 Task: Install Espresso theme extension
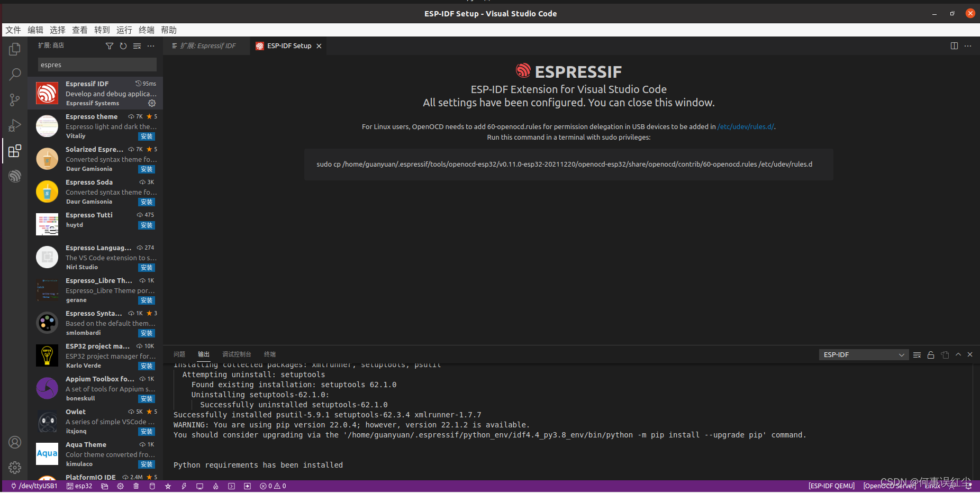point(147,136)
